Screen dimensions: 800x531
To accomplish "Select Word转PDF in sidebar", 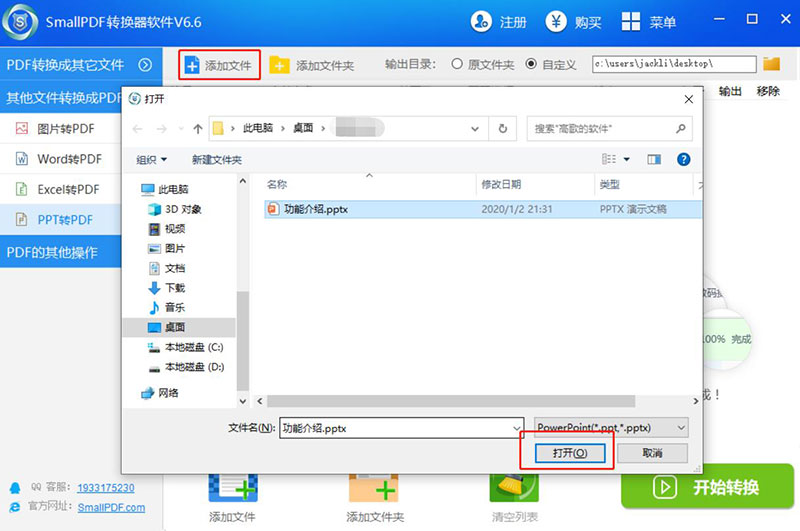I will coord(61,159).
